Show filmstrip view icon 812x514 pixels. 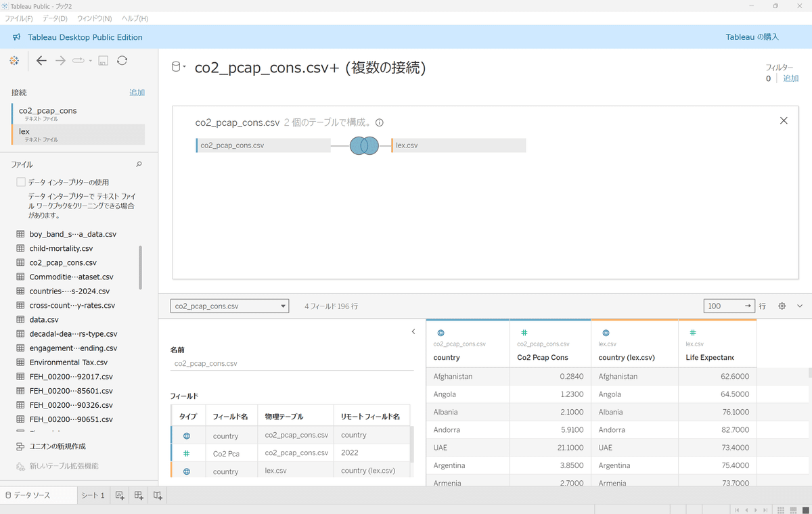(x=792, y=510)
